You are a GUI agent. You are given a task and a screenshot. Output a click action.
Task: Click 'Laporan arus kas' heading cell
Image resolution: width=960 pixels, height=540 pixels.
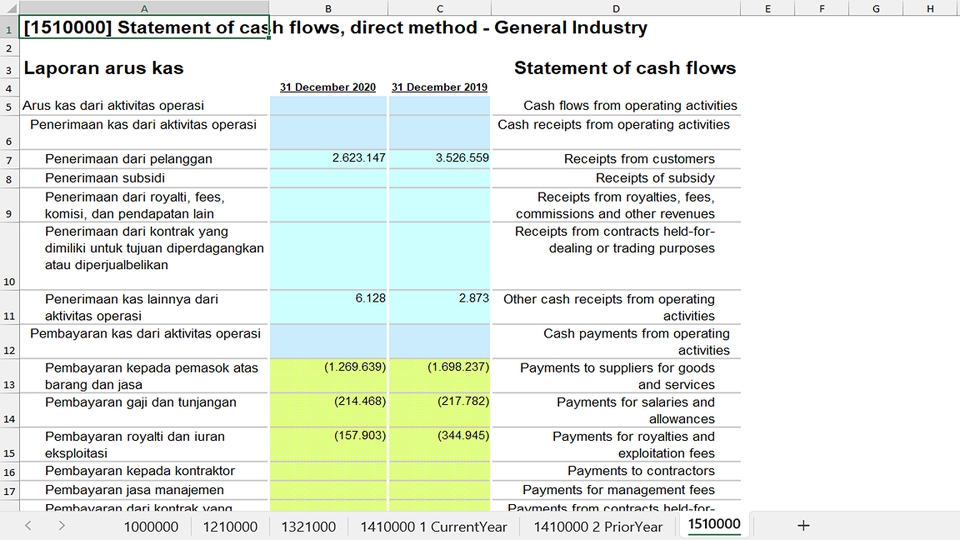(x=144, y=68)
